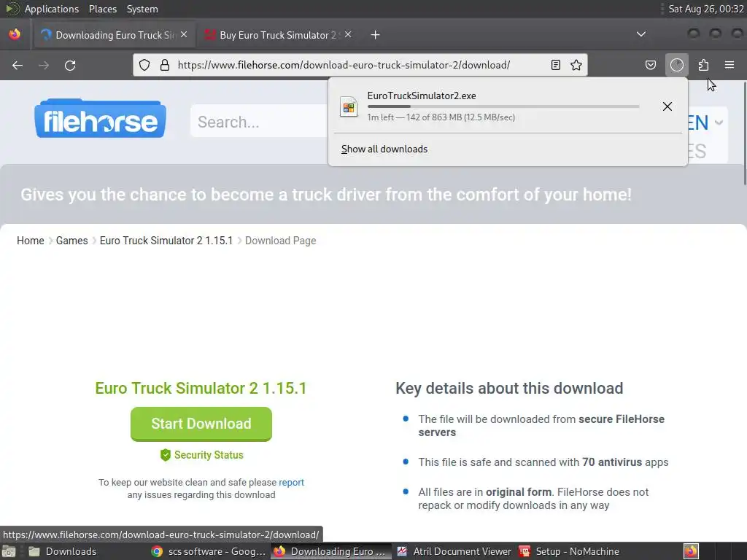Open the Games breadcrumb link

pyautogui.click(x=72, y=241)
